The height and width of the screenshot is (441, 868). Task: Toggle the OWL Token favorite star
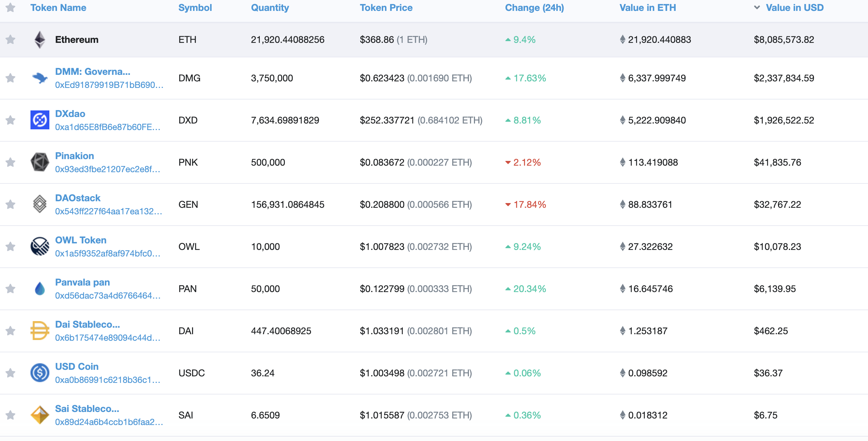tap(11, 246)
